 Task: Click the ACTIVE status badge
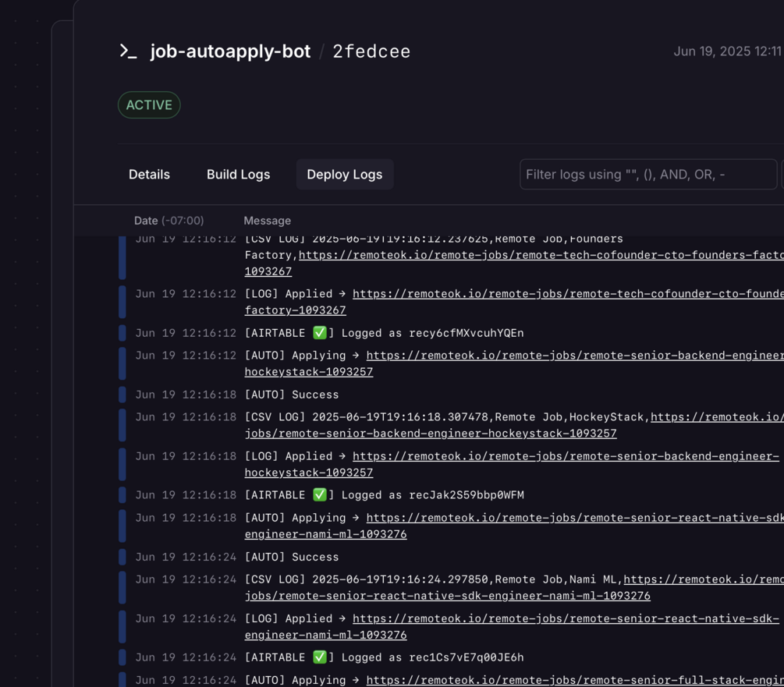click(149, 105)
